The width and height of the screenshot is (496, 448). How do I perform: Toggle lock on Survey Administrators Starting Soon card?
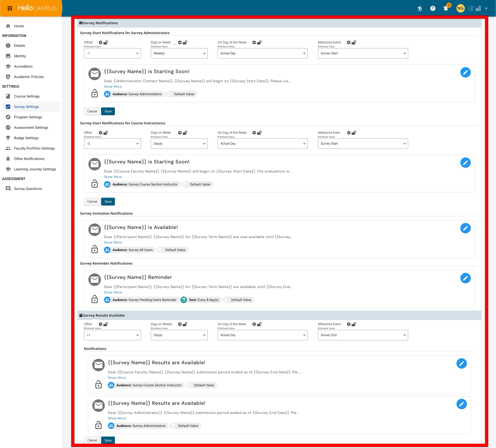tap(95, 93)
